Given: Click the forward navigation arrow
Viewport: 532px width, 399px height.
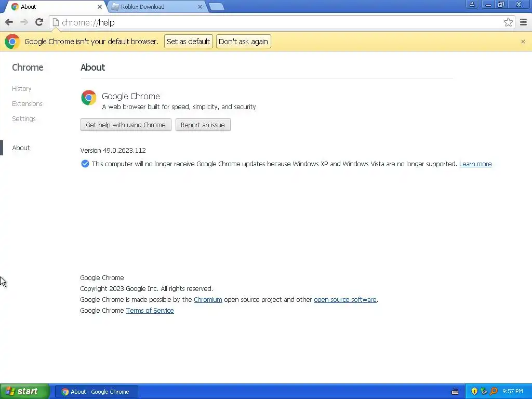Looking at the screenshot, I should point(24,22).
